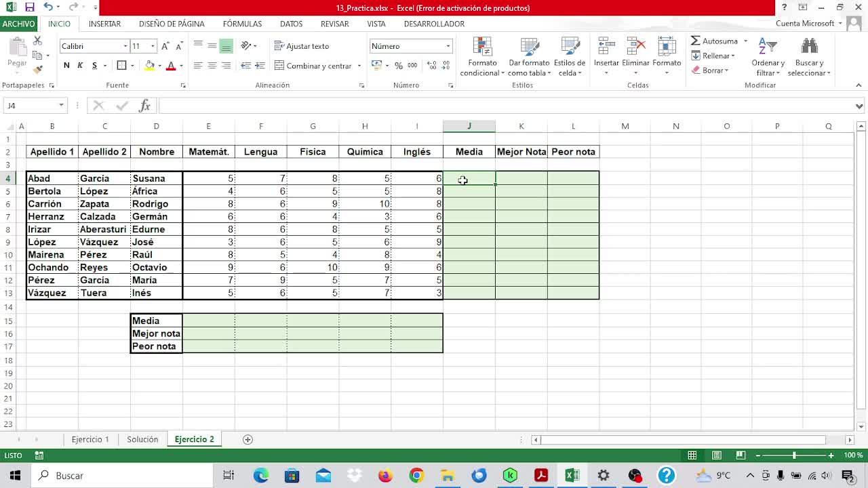Click Buscar y seleccionar
The width and height of the screenshot is (868, 488).
(809, 57)
